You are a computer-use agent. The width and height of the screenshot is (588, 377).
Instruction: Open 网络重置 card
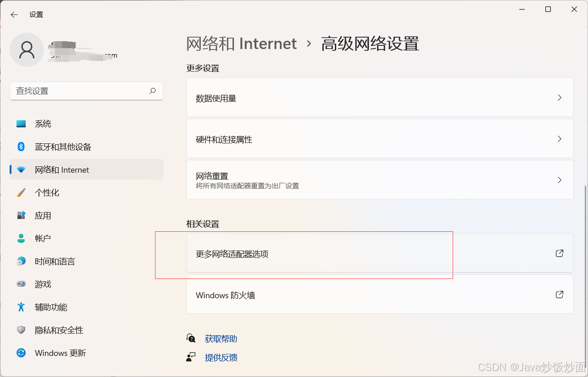(x=380, y=180)
